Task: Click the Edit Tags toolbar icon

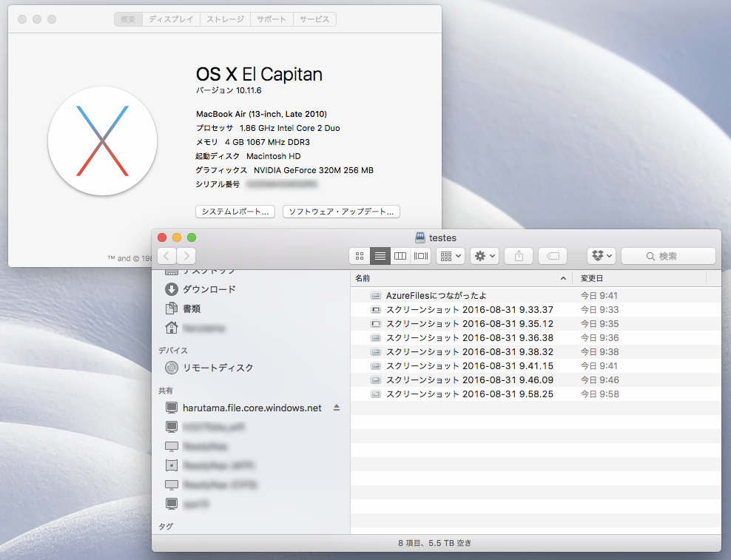Action: point(553,256)
